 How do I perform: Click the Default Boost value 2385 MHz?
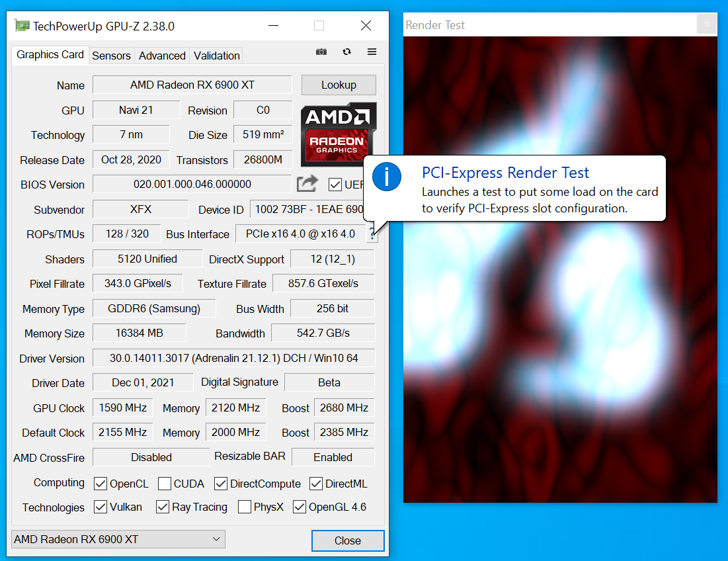coord(344,433)
